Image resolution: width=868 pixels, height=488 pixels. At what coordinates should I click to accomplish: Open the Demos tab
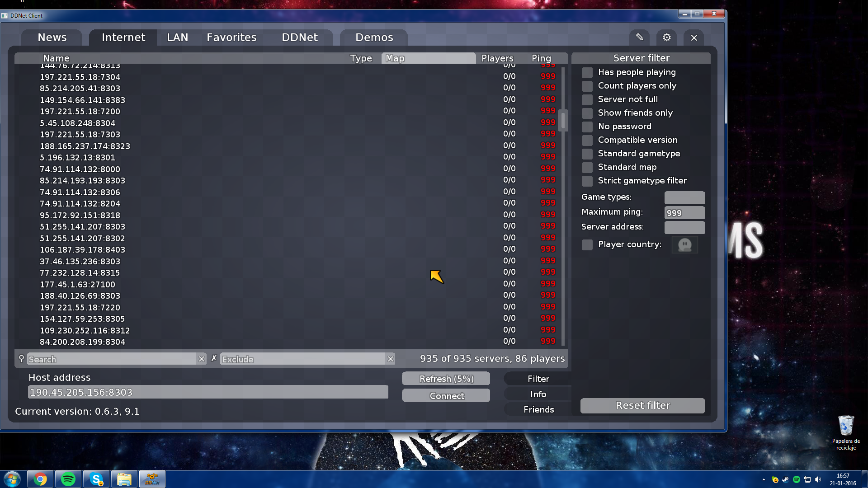click(x=374, y=38)
